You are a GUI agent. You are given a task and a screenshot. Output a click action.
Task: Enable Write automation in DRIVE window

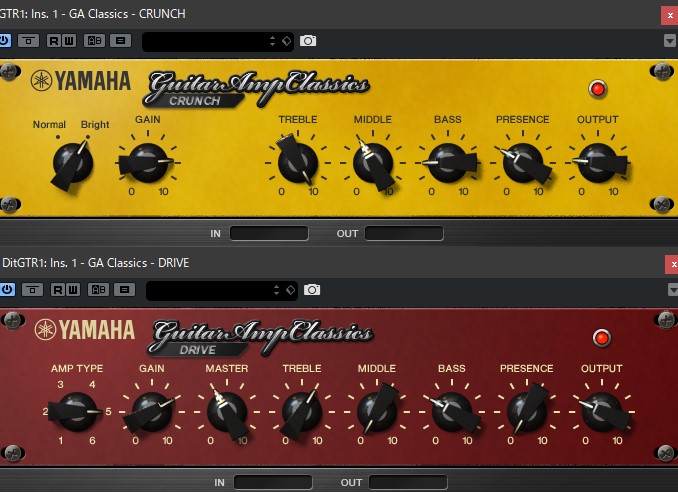[x=73, y=290]
